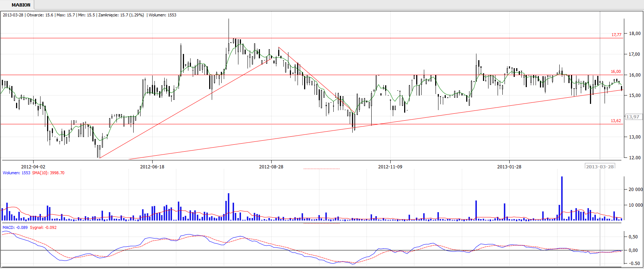Click the 13,97 price cursor box
This screenshot has height=269, width=644.
[633, 117]
